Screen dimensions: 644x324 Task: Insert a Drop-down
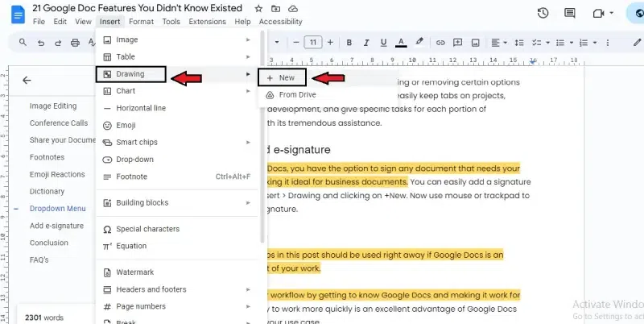(177, 160)
